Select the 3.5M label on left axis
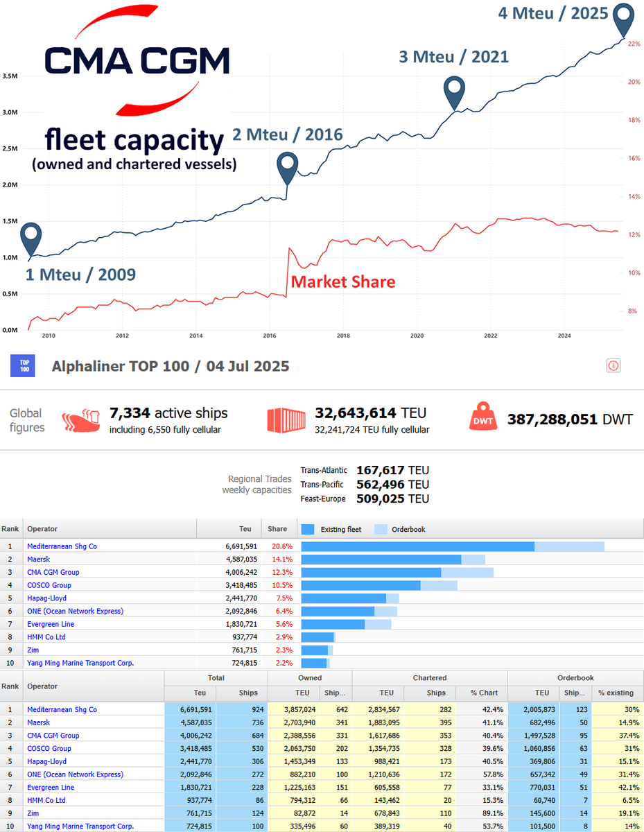Image resolution: width=644 pixels, height=832 pixels. click(x=10, y=76)
